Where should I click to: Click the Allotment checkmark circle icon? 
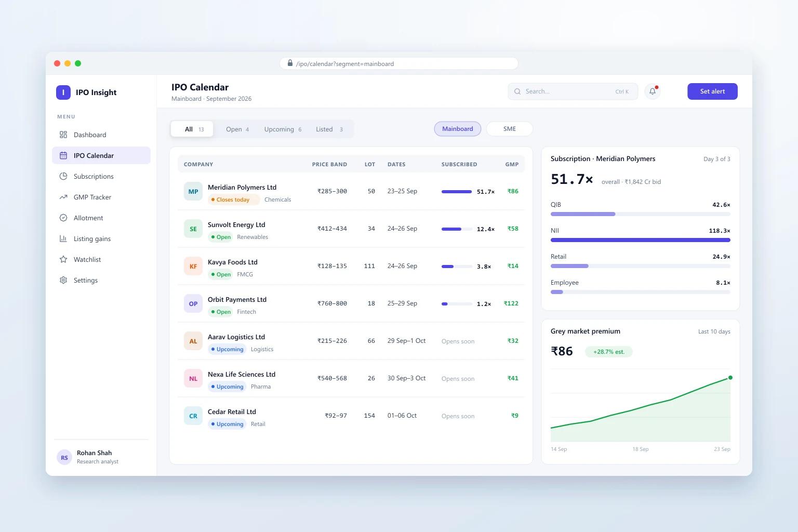[63, 218]
